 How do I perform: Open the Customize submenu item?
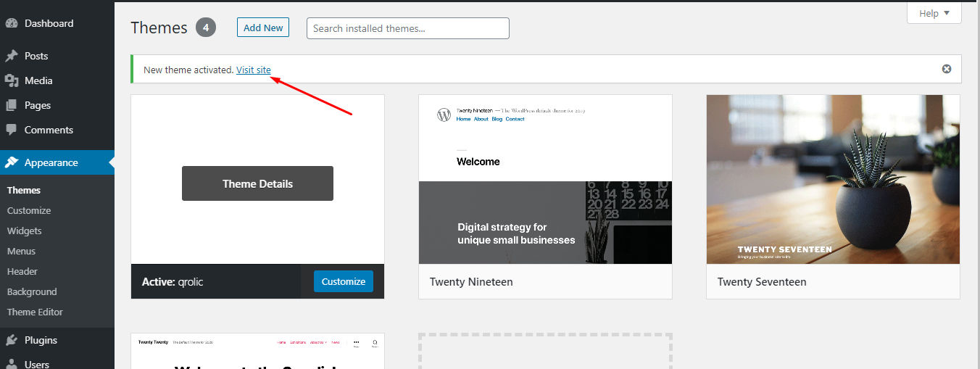pyautogui.click(x=29, y=210)
